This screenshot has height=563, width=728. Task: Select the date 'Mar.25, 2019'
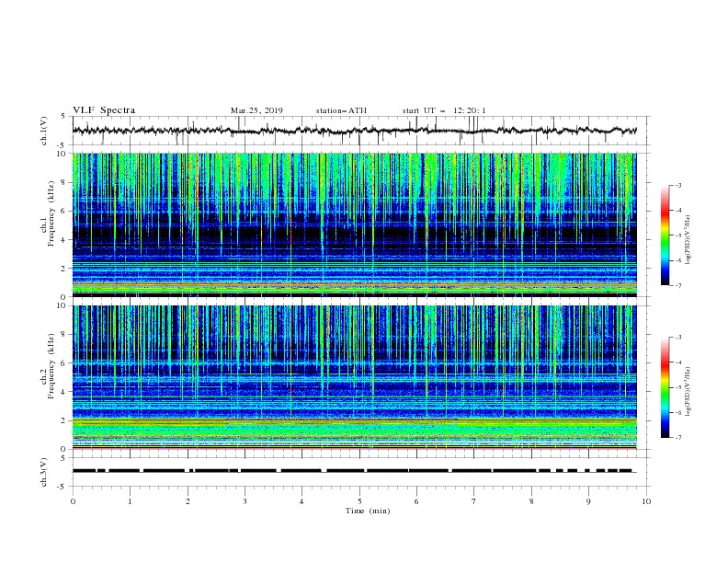coord(256,110)
